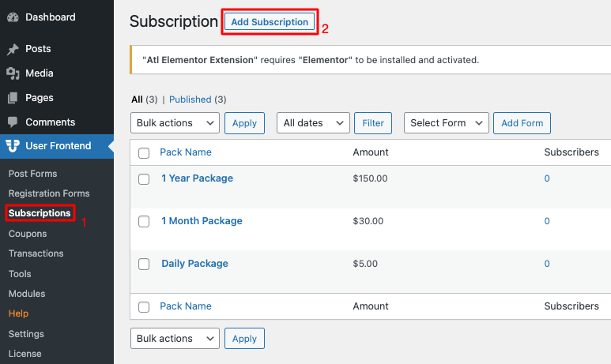Click the Filter button
Screen dimensions: 611x364
(x=373, y=123)
